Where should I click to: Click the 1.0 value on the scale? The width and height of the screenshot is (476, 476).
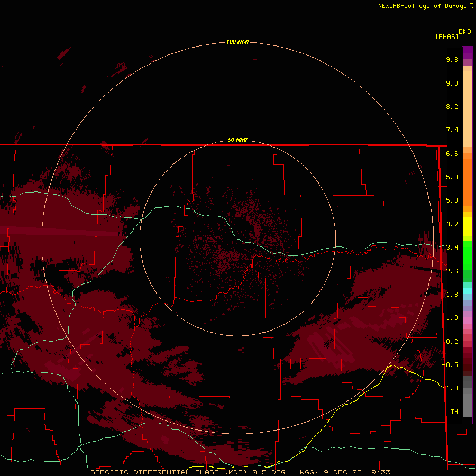[452, 318]
